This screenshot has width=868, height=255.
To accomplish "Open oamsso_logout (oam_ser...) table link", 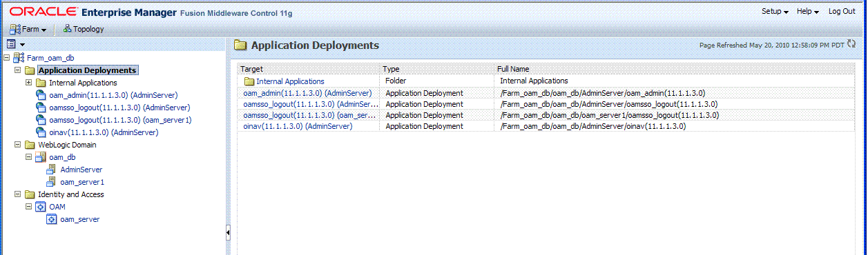I will click(x=310, y=116).
